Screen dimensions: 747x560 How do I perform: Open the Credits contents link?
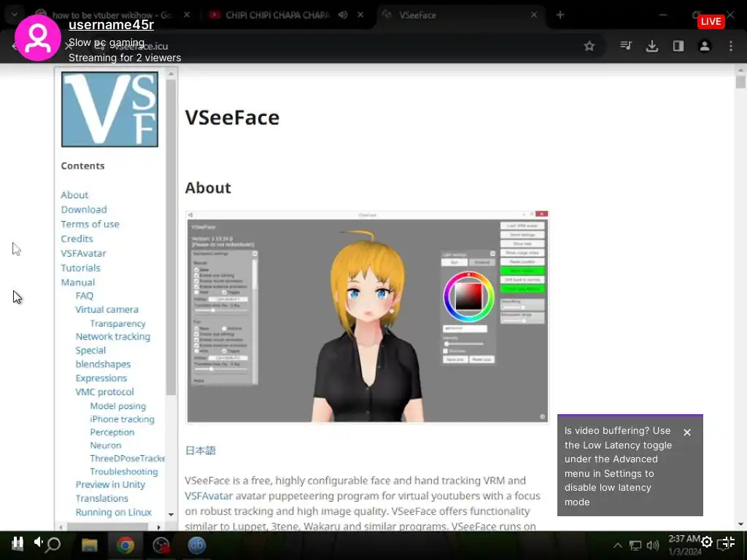[77, 238]
